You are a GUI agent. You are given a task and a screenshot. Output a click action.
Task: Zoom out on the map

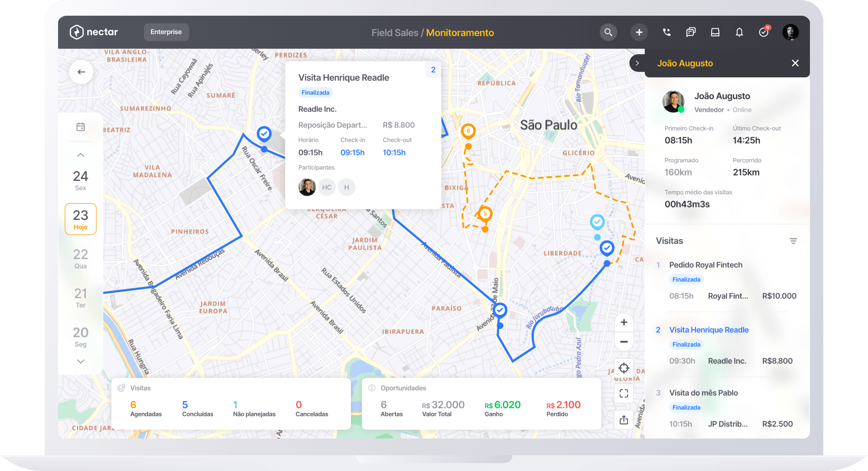tap(624, 341)
